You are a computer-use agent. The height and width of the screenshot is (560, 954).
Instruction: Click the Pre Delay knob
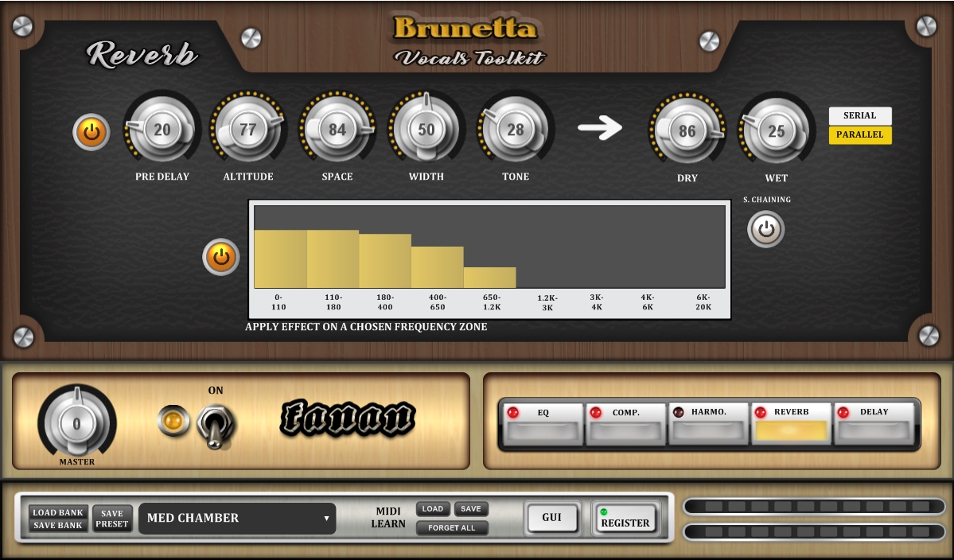162,130
